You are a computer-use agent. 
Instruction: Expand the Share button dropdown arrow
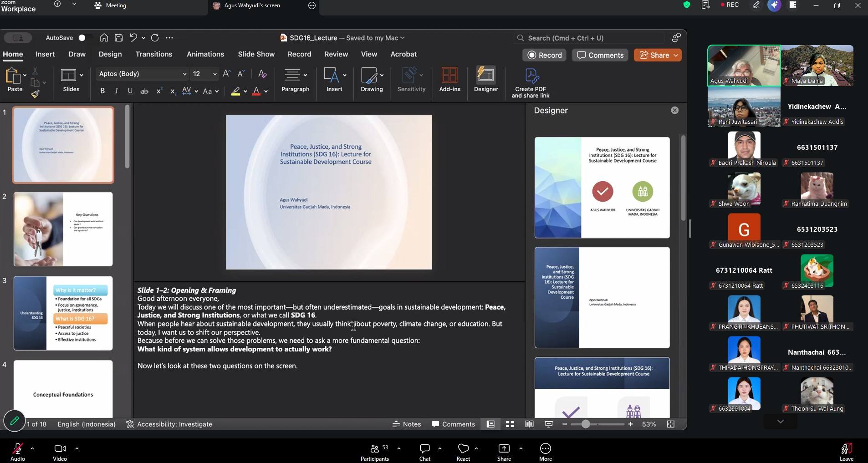pos(676,55)
